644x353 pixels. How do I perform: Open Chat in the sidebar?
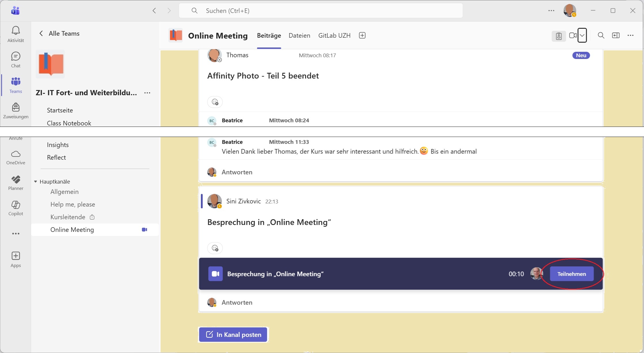(16, 56)
